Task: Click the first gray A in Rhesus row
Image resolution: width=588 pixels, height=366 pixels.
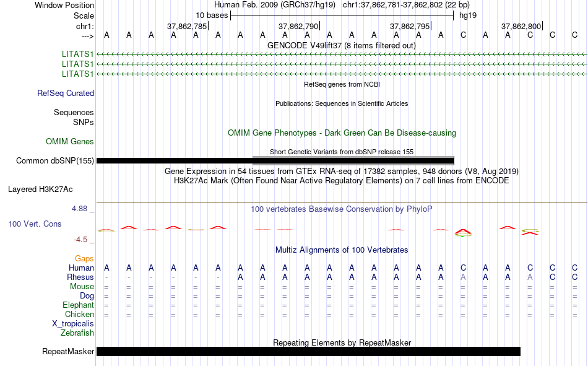Action: point(463,277)
